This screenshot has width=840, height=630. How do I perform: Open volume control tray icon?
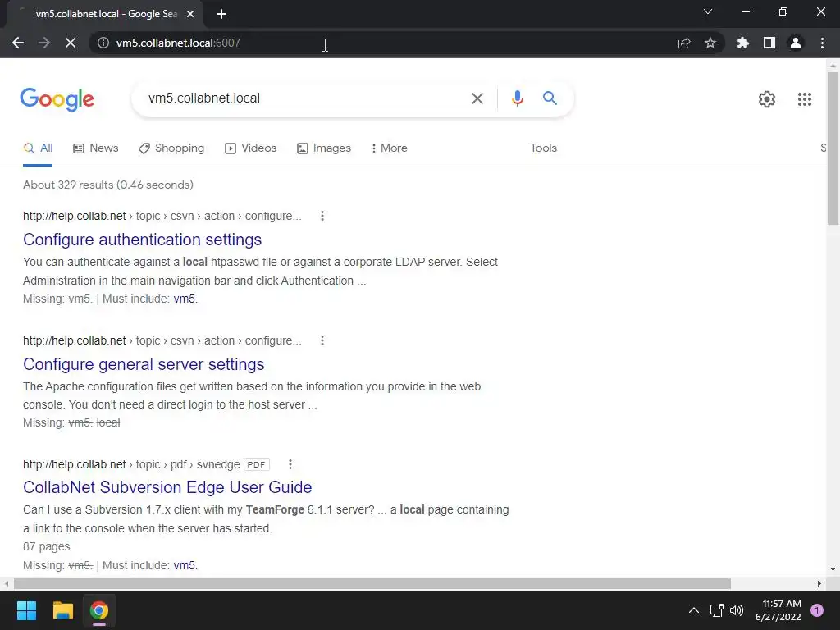737,610
